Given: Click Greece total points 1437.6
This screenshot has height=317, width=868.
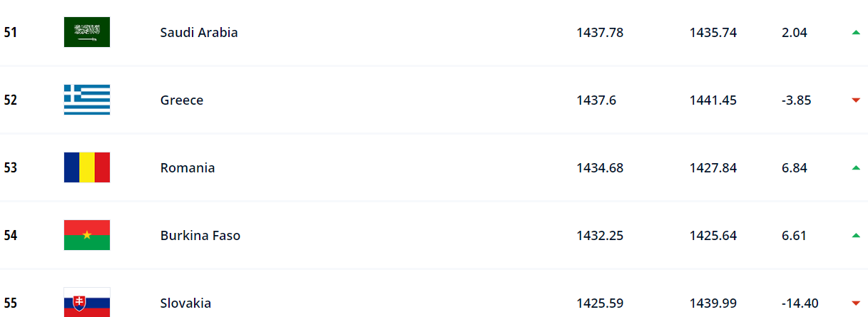Looking at the screenshot, I should pyautogui.click(x=596, y=100).
